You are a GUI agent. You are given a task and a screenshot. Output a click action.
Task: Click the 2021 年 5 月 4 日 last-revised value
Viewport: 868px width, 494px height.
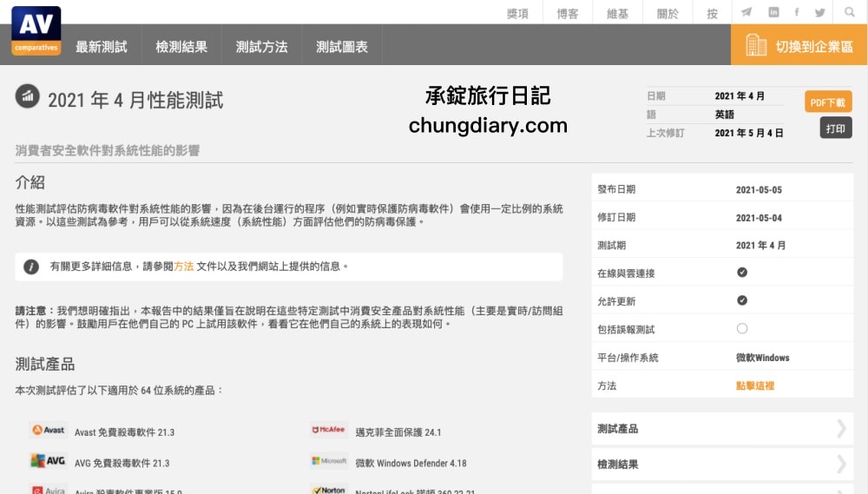point(749,133)
